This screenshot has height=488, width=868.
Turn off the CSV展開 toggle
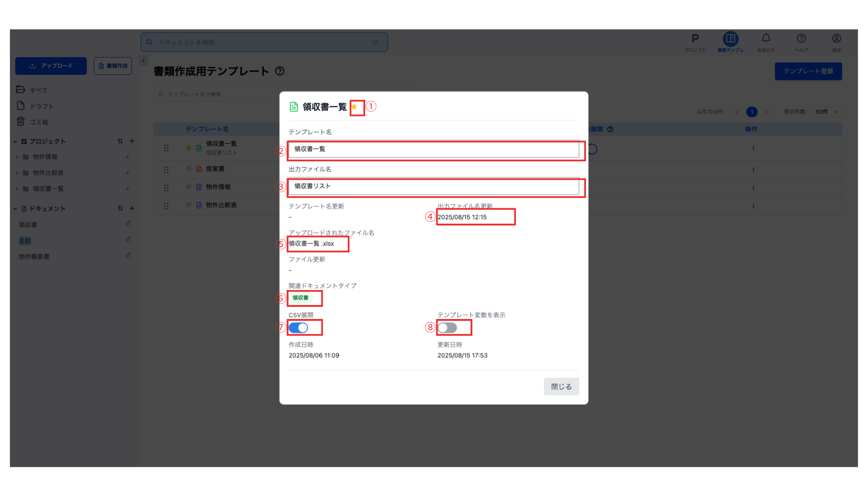298,328
